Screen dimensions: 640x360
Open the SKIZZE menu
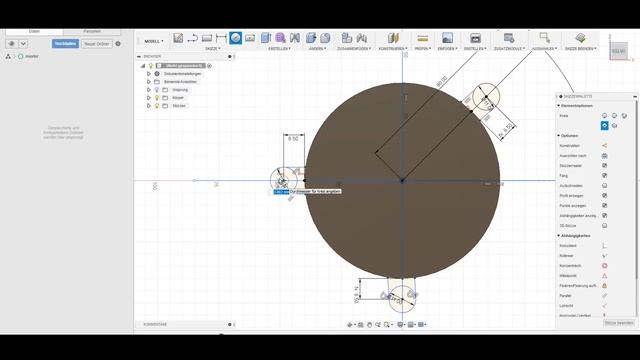coord(213,49)
